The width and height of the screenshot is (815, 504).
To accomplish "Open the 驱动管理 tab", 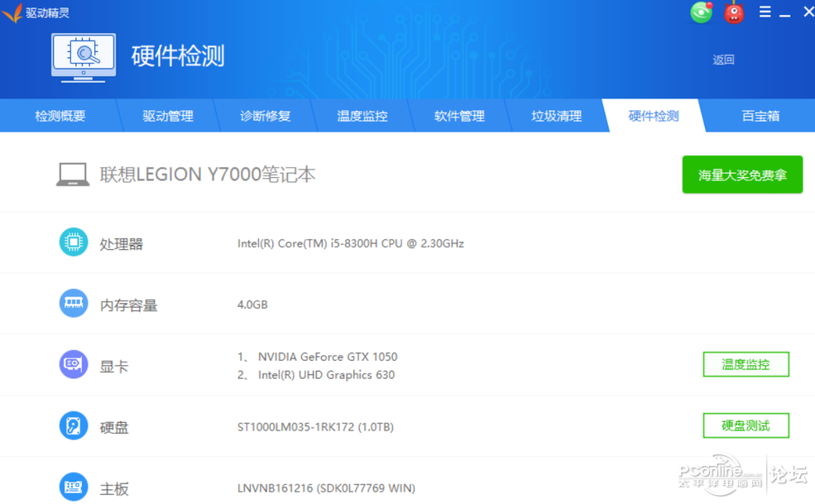I will pos(168,116).
